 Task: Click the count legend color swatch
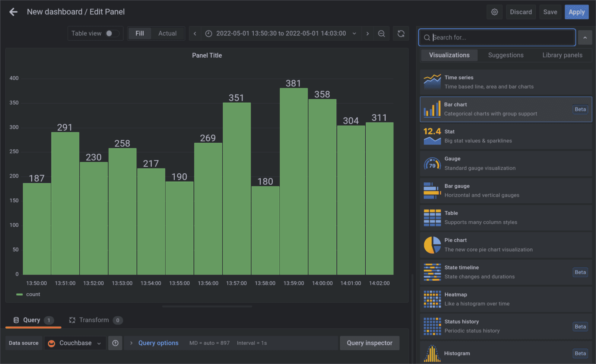click(x=19, y=294)
